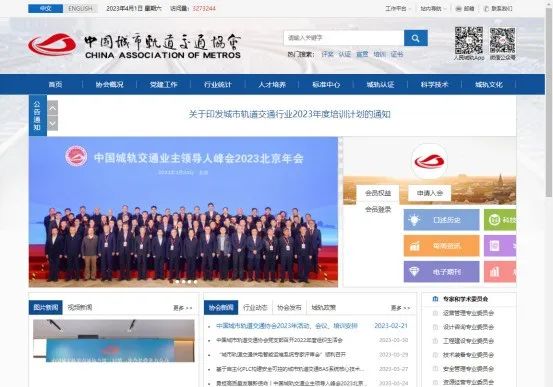The height and width of the screenshot is (387, 553).
Task: Click the icon beside 运营管理专业委员会
Action: 435,313
